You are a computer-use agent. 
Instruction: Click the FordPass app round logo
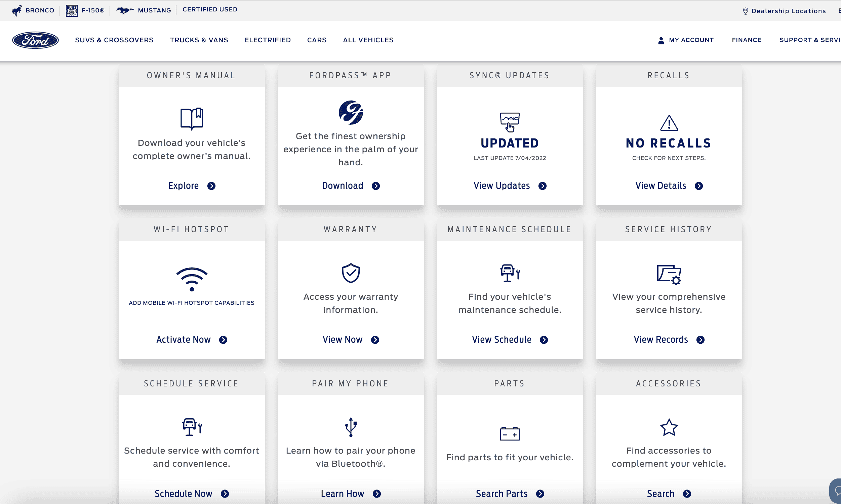[x=351, y=113]
